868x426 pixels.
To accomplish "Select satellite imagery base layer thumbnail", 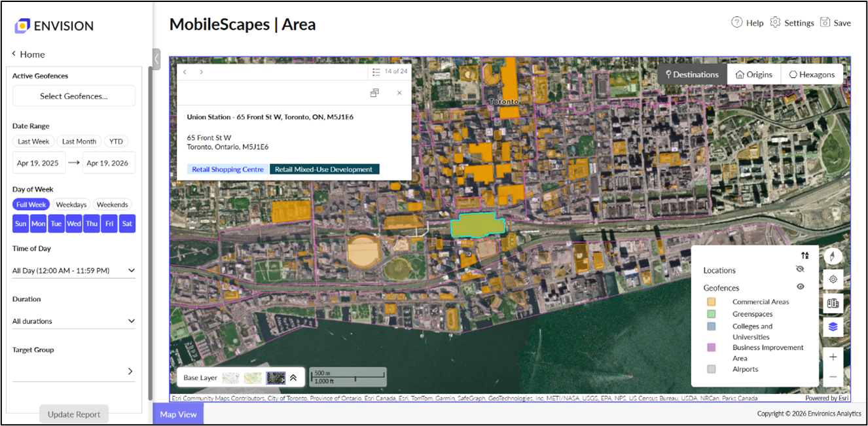I will [276, 378].
